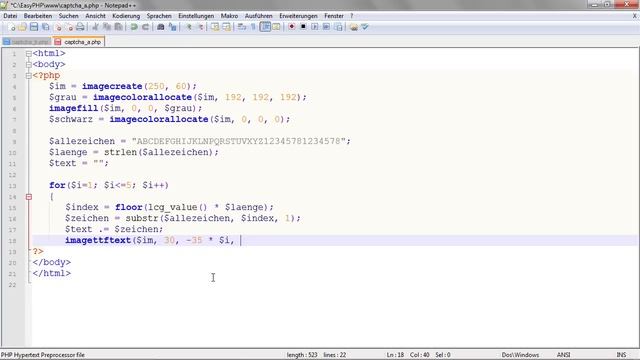Screen dimensions: 640x360
Task: Click the toolbar icon left of the spell-check icon
Action: coord(353,27)
